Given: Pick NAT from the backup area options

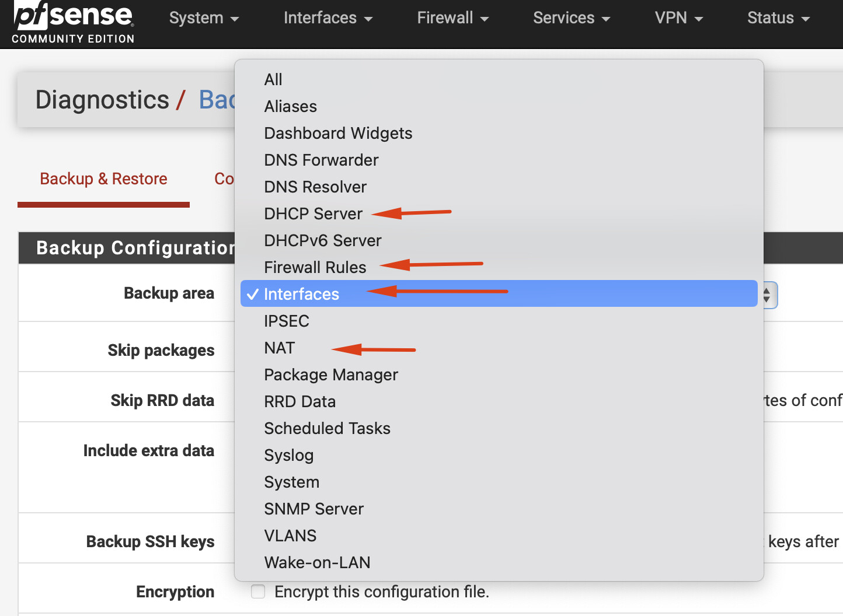Looking at the screenshot, I should point(279,348).
